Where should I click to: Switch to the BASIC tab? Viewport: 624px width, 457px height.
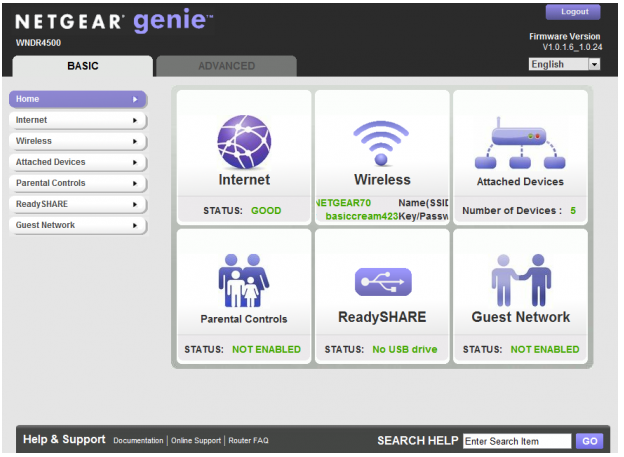click(x=83, y=66)
